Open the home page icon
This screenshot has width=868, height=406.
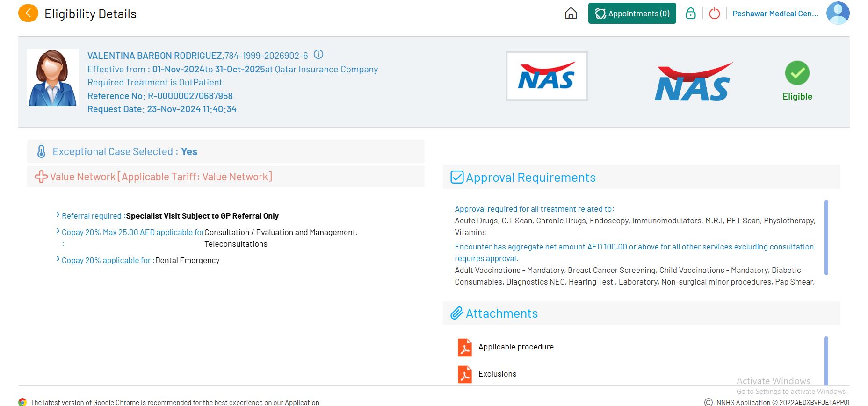(571, 14)
